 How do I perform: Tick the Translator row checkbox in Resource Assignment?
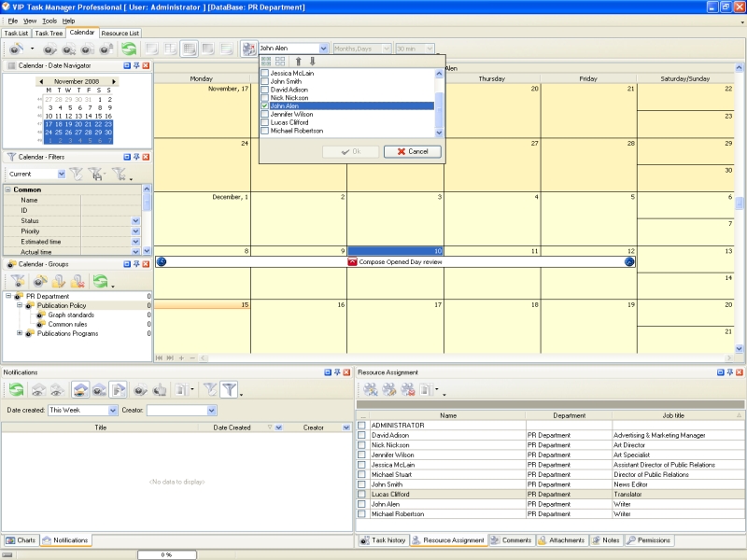pyautogui.click(x=361, y=495)
